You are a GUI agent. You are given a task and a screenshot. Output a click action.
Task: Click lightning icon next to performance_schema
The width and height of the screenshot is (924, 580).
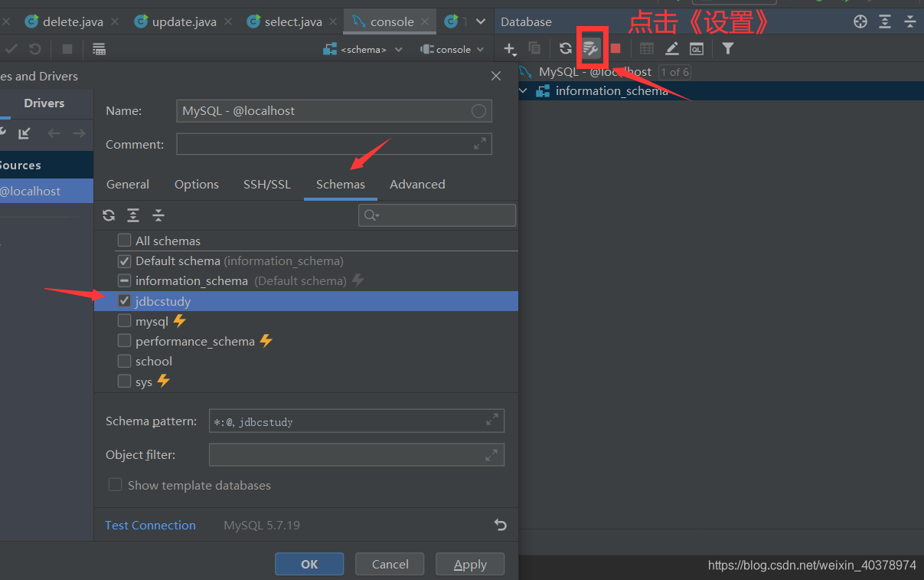266,340
